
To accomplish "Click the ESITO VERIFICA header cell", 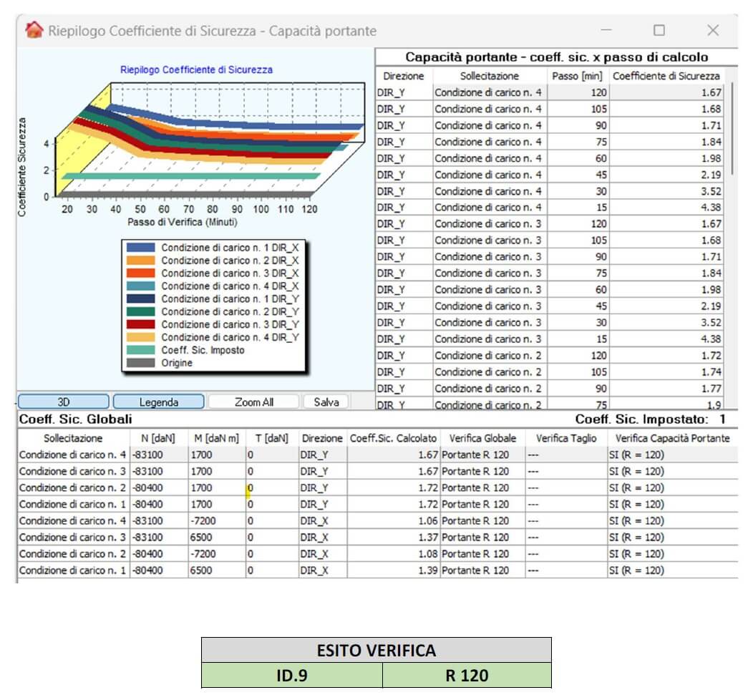I will click(376, 651).
